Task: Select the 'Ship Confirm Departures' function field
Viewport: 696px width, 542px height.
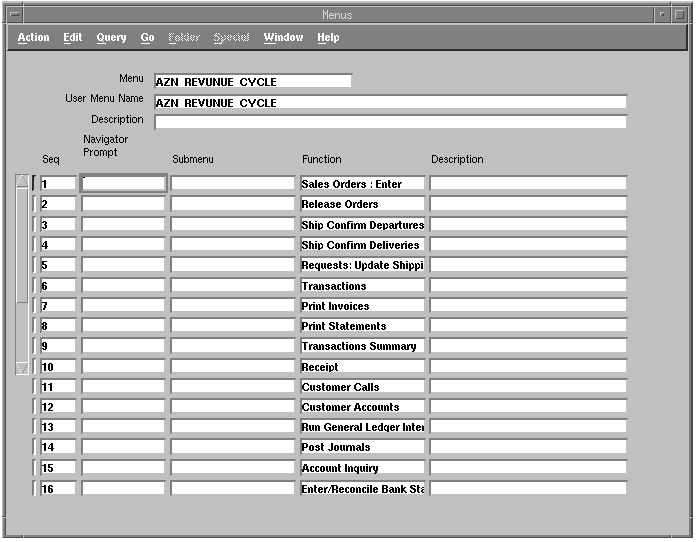Action: 363,224
